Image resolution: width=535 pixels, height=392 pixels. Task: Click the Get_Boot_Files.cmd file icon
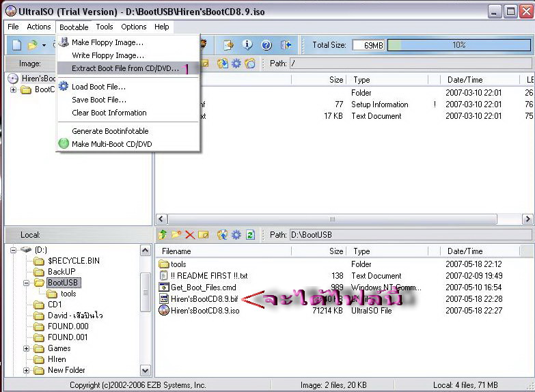coord(164,288)
